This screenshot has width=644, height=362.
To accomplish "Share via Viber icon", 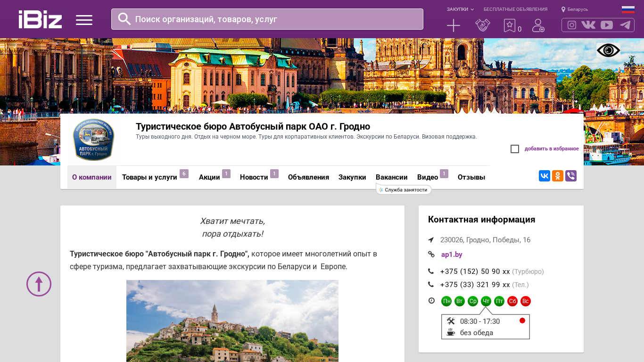I will pos(571,176).
